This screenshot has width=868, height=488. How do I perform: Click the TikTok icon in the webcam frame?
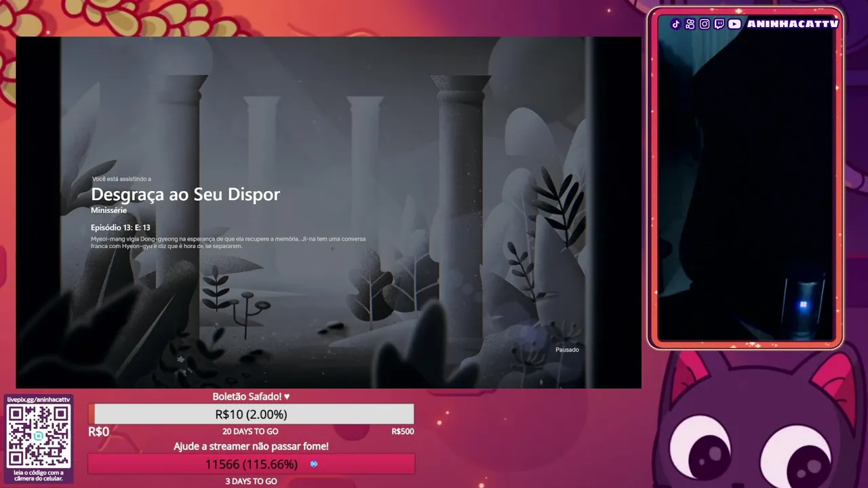tap(675, 24)
